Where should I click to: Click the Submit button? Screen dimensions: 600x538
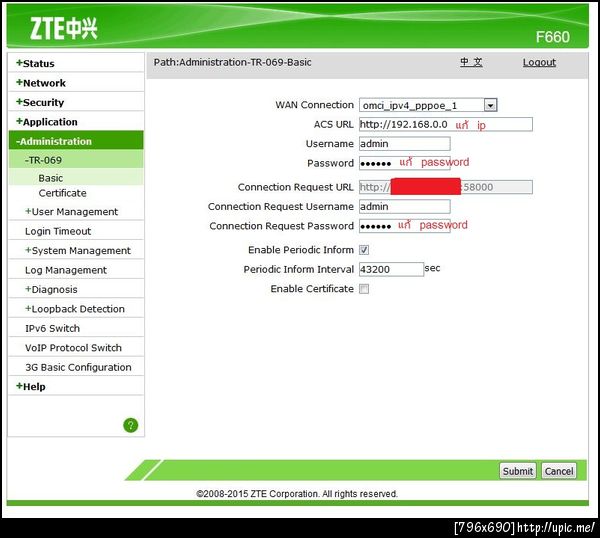pyautogui.click(x=518, y=471)
